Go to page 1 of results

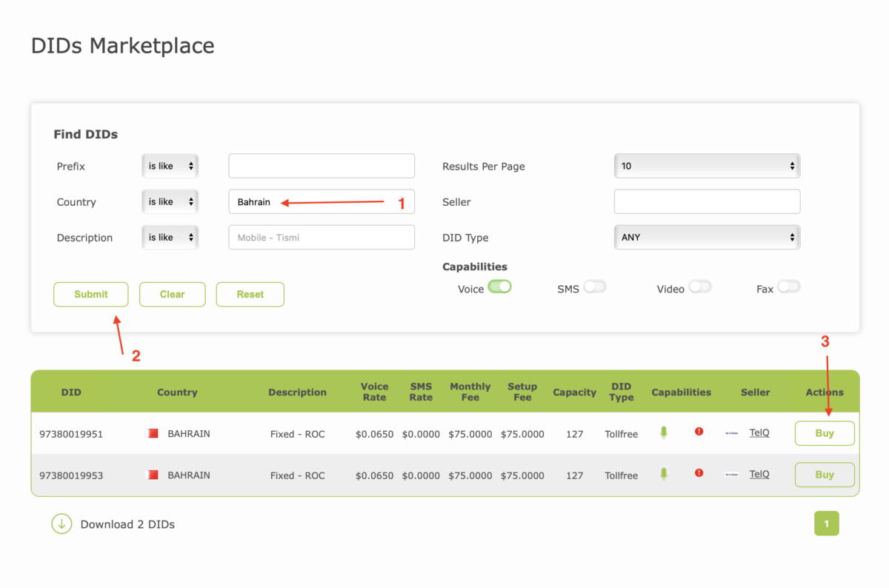point(826,524)
